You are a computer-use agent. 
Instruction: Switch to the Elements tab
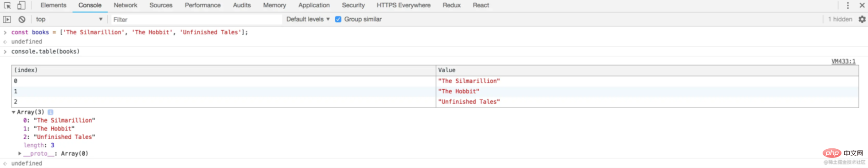[53, 5]
